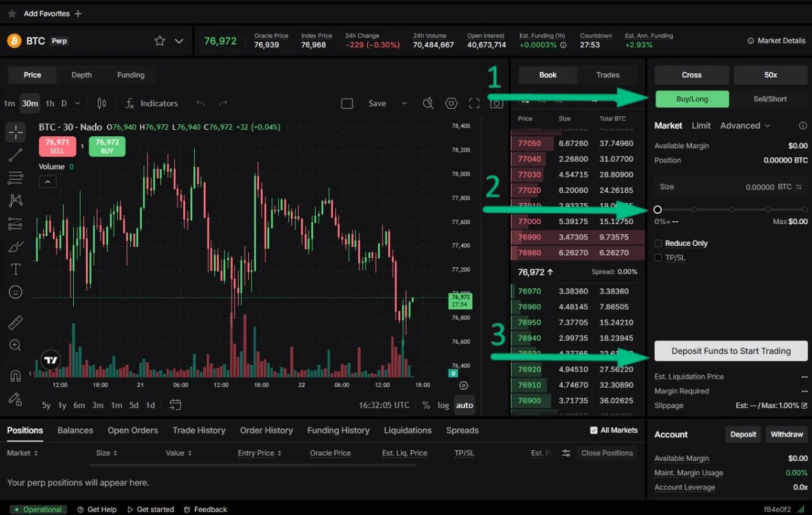Enable the Reduce Only checkbox

click(658, 243)
